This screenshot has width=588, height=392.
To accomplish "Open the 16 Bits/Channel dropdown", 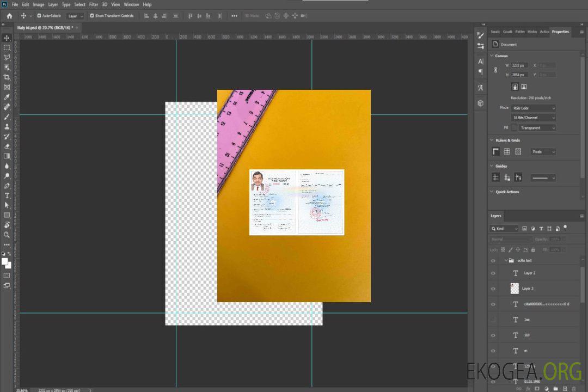I will click(533, 118).
